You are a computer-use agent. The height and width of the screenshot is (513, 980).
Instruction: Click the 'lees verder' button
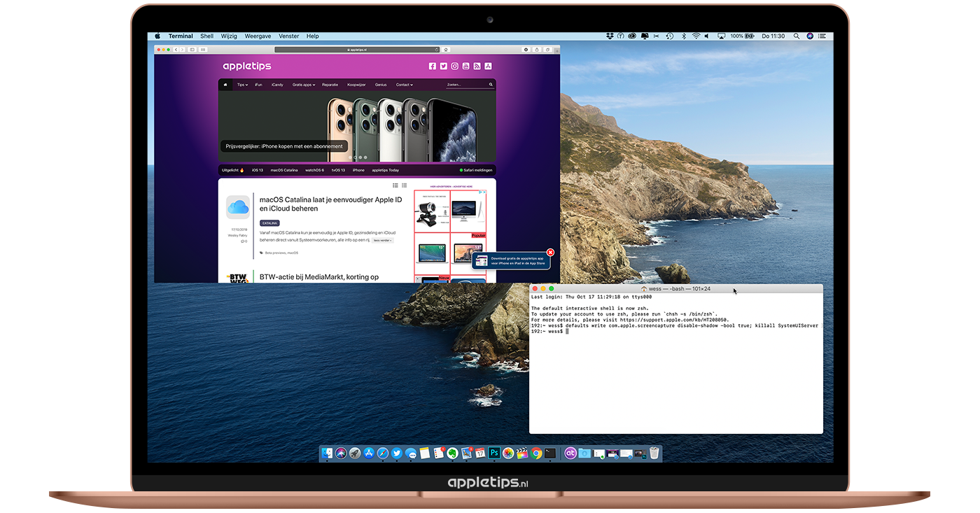[382, 240]
